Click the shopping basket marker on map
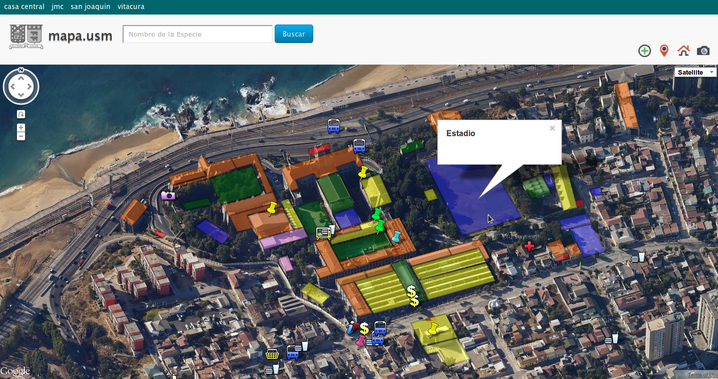 click(x=272, y=354)
